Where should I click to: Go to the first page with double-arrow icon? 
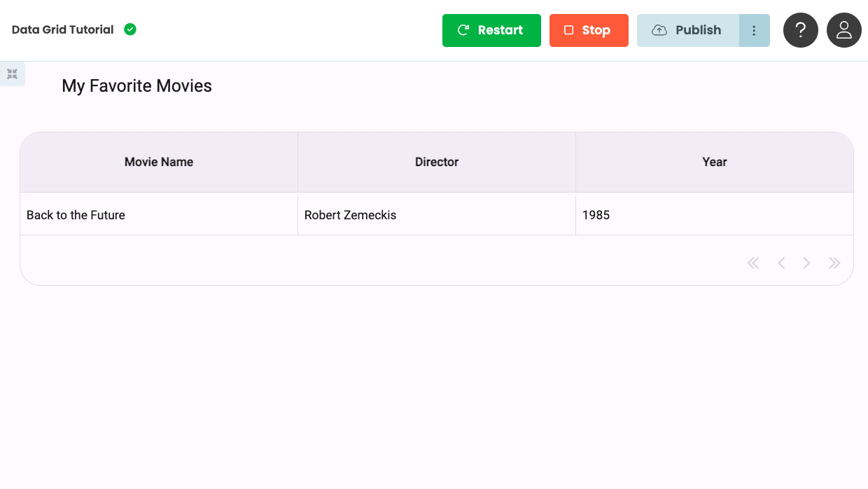753,263
